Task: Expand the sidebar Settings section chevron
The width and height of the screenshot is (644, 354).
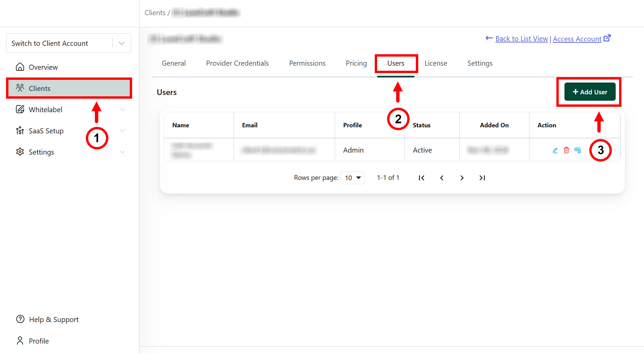Action: tap(122, 152)
